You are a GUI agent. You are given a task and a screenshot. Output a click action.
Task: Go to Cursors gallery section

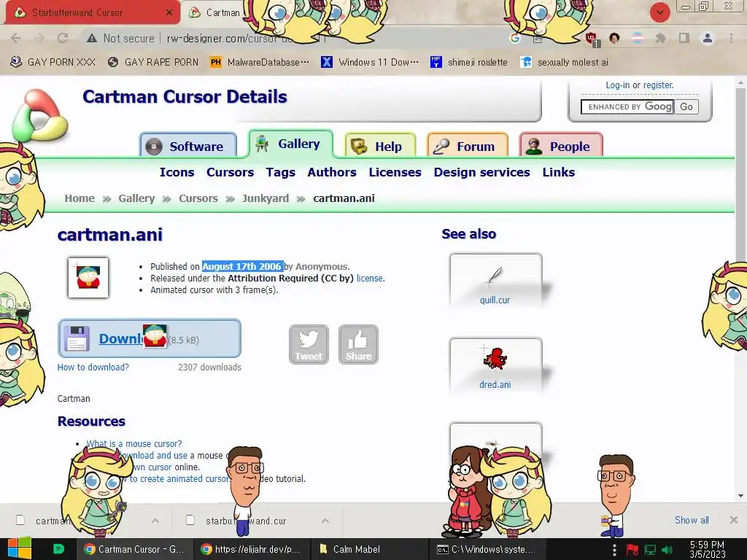(230, 172)
